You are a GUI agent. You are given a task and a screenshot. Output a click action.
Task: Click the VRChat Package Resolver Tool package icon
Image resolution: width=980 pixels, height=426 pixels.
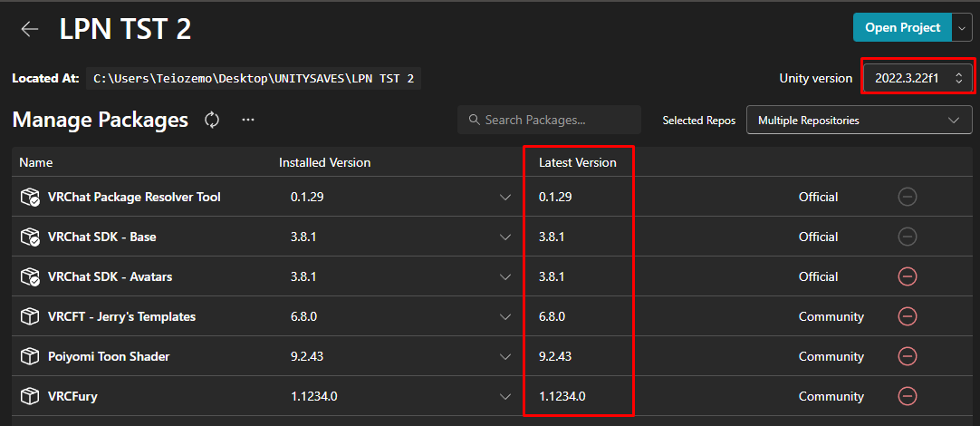coord(30,197)
